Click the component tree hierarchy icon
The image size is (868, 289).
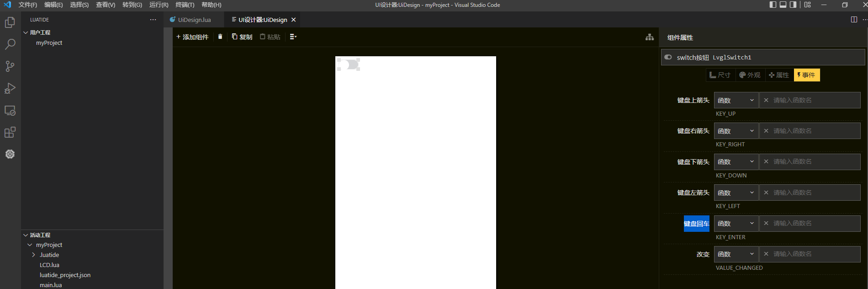point(650,37)
